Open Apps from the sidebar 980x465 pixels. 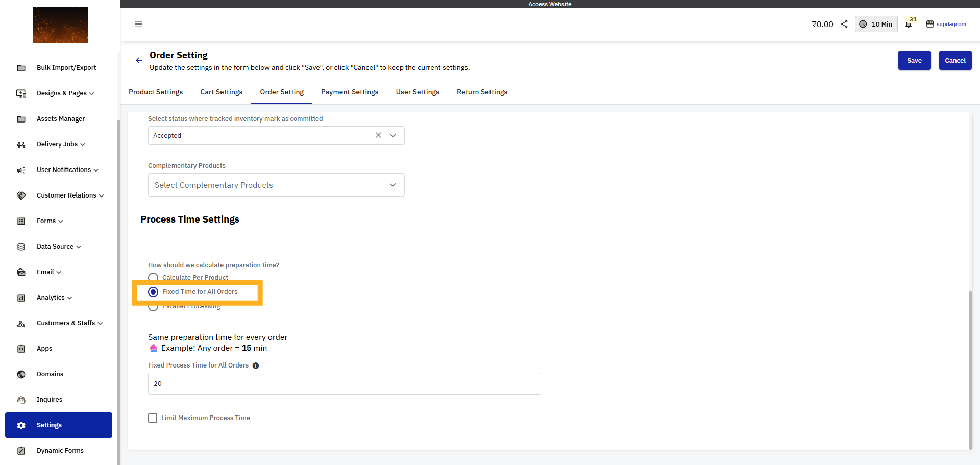(44, 349)
